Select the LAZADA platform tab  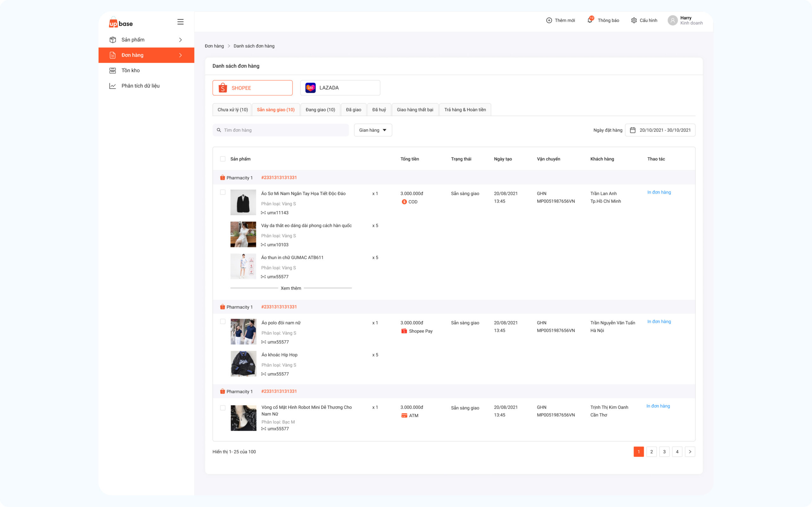(x=340, y=88)
